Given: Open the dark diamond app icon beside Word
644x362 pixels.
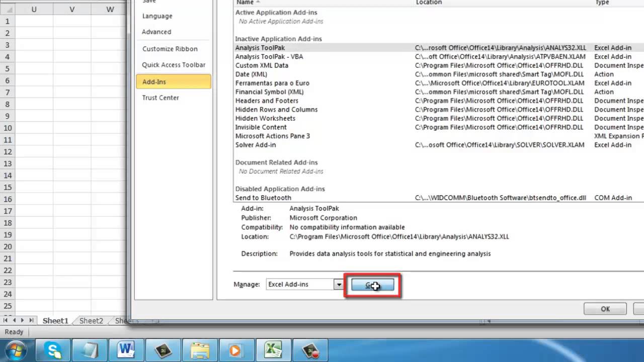Looking at the screenshot, I should point(163,350).
